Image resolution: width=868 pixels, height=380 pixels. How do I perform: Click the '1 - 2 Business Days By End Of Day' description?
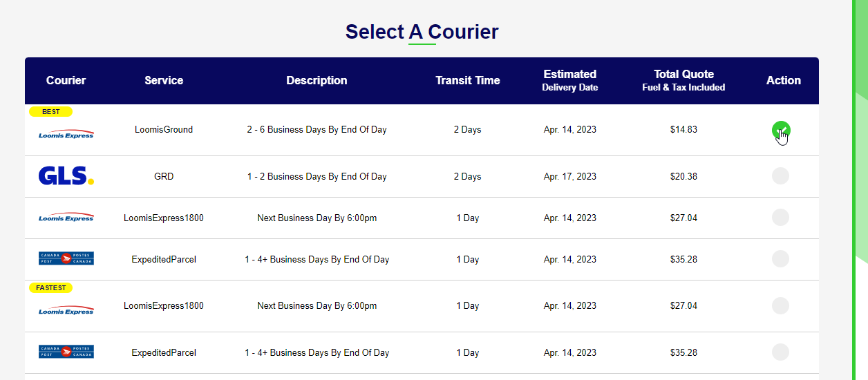click(x=317, y=176)
